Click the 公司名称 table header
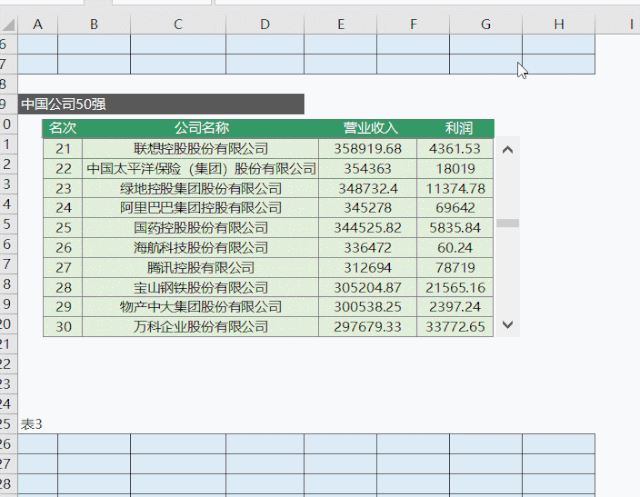This screenshot has width=640, height=497. (200, 128)
